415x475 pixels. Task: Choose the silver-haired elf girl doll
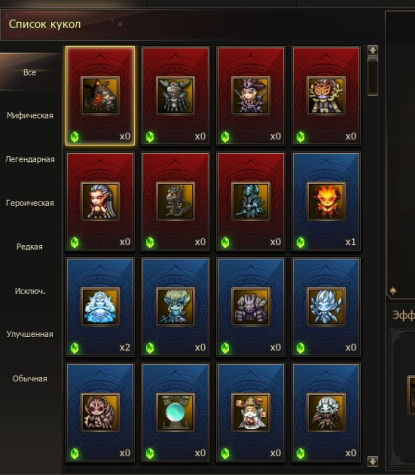[x=100, y=201]
